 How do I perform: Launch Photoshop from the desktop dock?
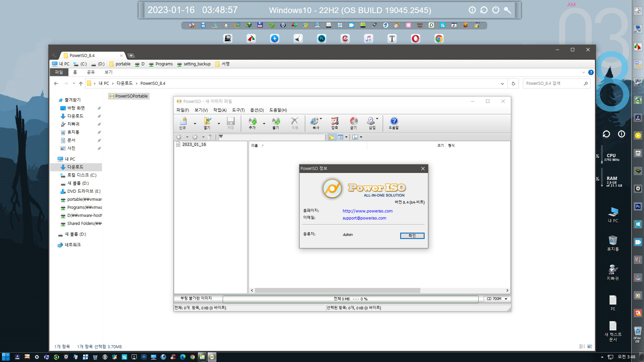[x=321, y=39]
